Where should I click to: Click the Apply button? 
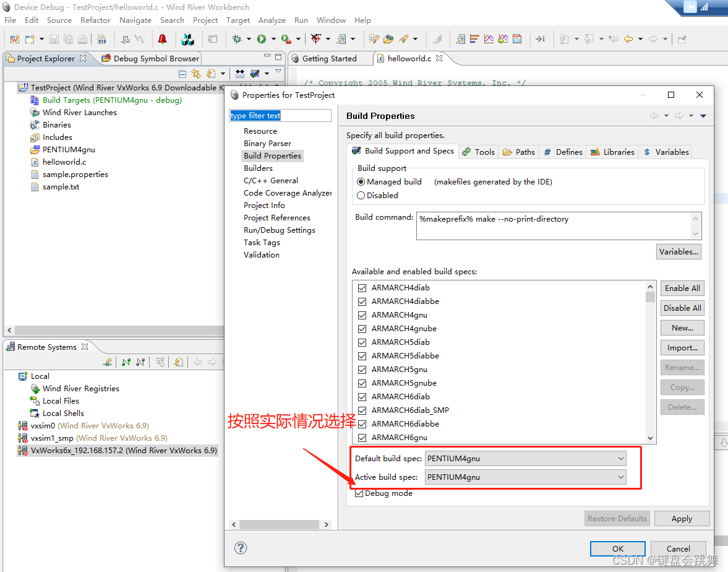click(681, 518)
